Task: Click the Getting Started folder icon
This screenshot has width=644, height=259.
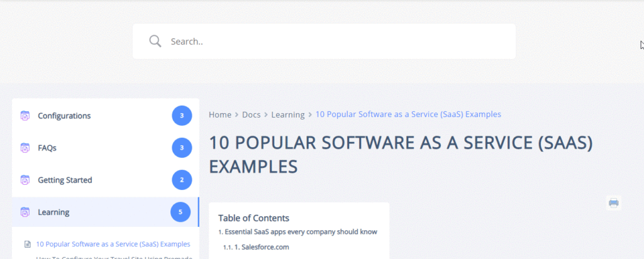Action: [25, 180]
